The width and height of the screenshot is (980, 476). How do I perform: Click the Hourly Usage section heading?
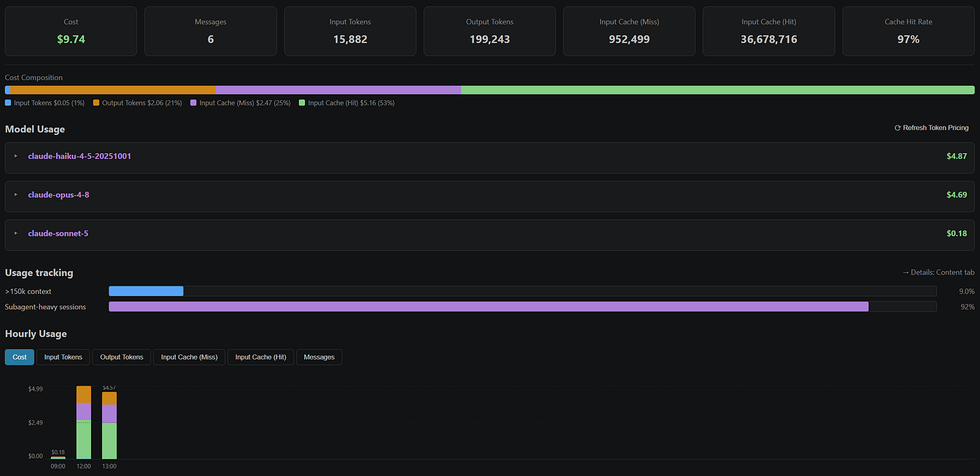tap(36, 334)
